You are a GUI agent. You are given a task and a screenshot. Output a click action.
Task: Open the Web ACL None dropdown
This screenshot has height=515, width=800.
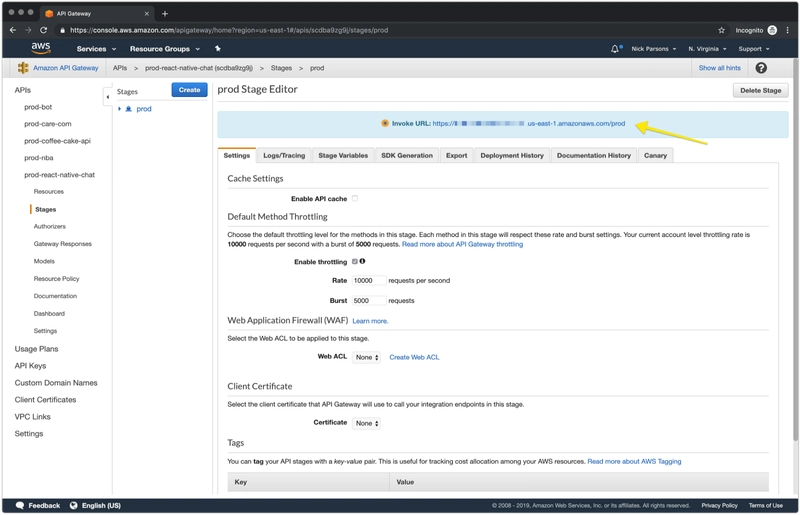[366, 357]
